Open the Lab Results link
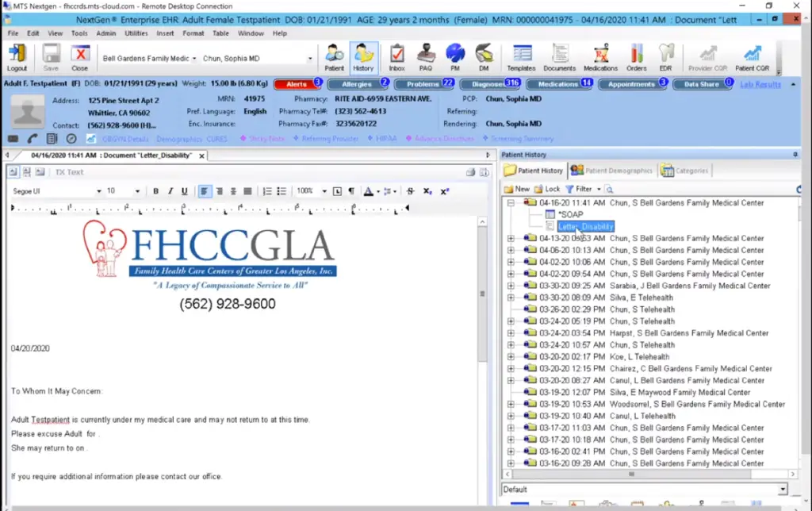The height and width of the screenshot is (511, 812). pos(760,84)
